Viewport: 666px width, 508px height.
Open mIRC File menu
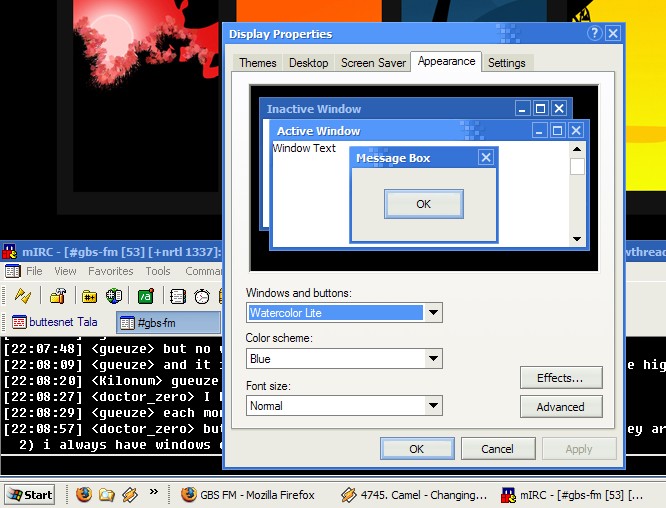coord(34,271)
